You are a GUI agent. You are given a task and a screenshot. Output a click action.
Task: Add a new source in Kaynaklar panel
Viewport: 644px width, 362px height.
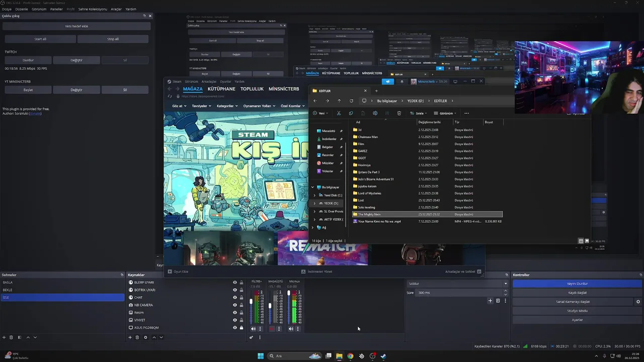(x=130, y=337)
